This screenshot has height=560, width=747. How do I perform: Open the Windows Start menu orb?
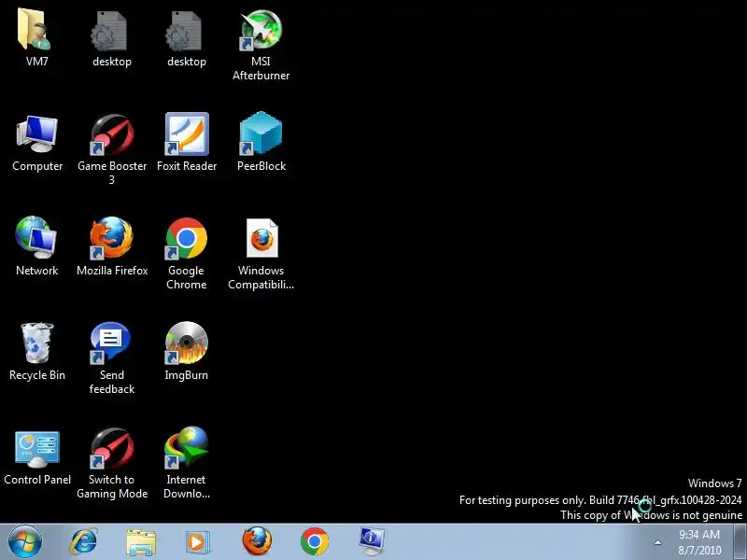click(25, 542)
